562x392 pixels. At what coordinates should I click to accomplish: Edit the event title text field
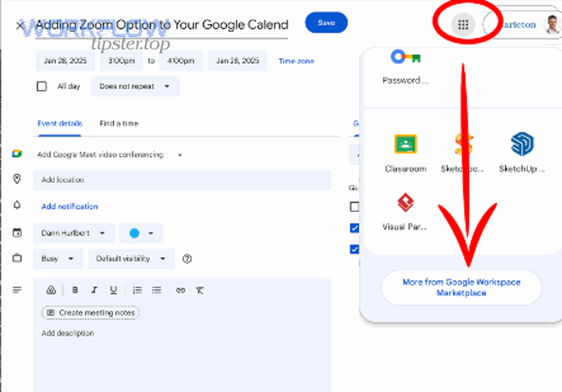pyautogui.click(x=162, y=25)
